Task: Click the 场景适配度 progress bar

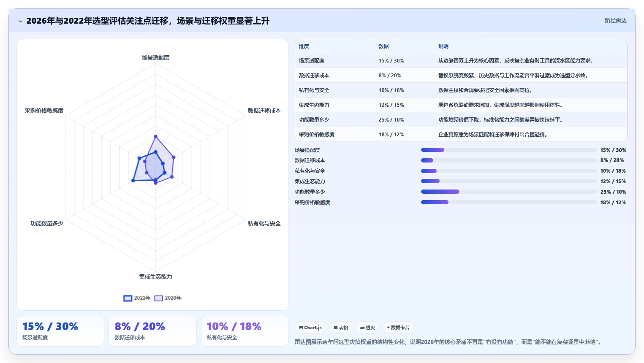Action: (509, 150)
